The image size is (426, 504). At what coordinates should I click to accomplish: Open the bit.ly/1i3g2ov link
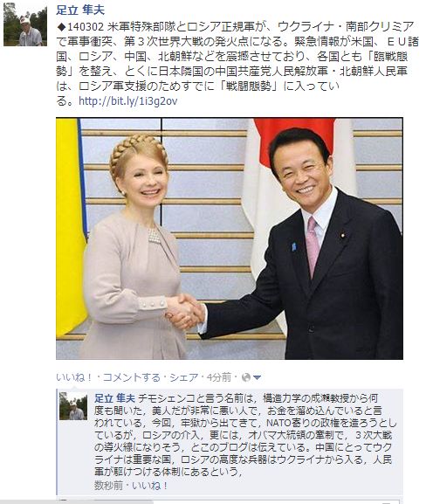pyautogui.click(x=127, y=101)
